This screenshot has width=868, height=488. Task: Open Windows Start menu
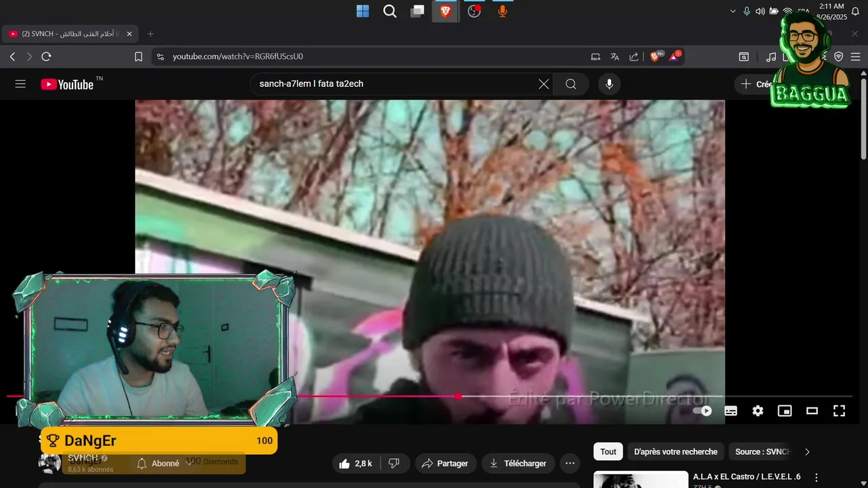tap(363, 11)
